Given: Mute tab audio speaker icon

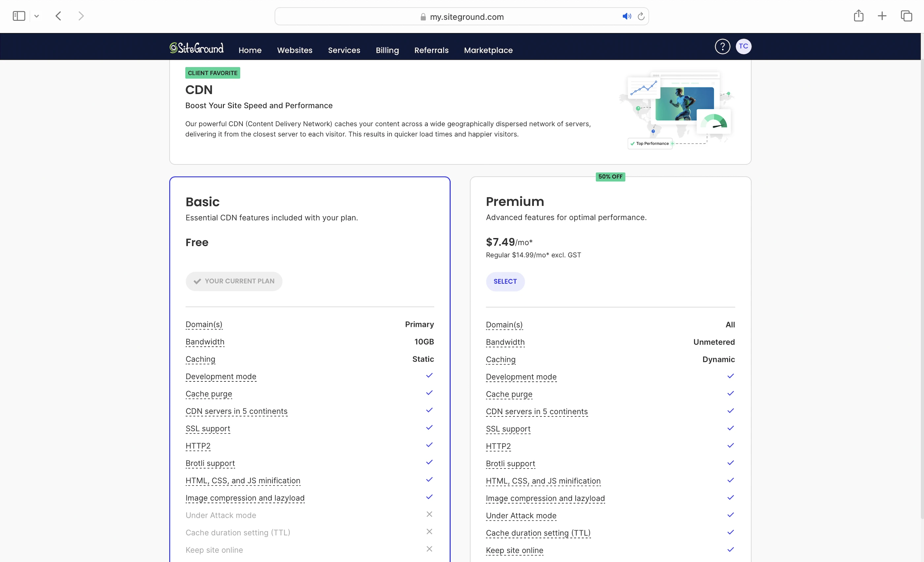Looking at the screenshot, I should [x=626, y=17].
